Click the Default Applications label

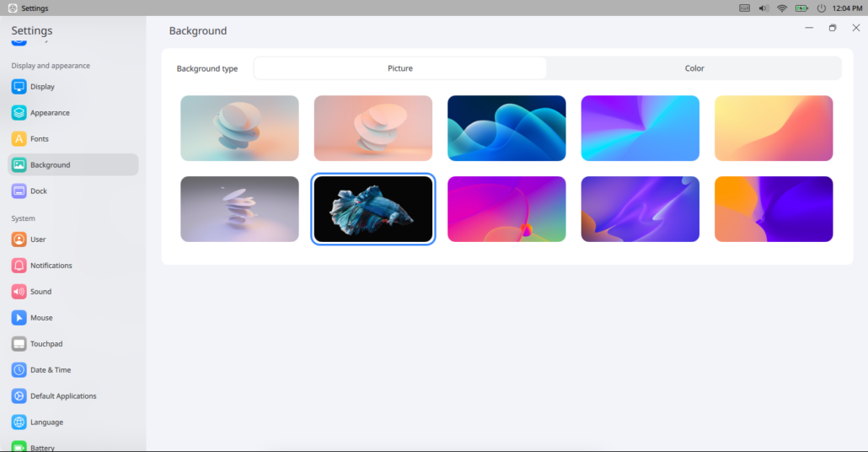point(63,395)
